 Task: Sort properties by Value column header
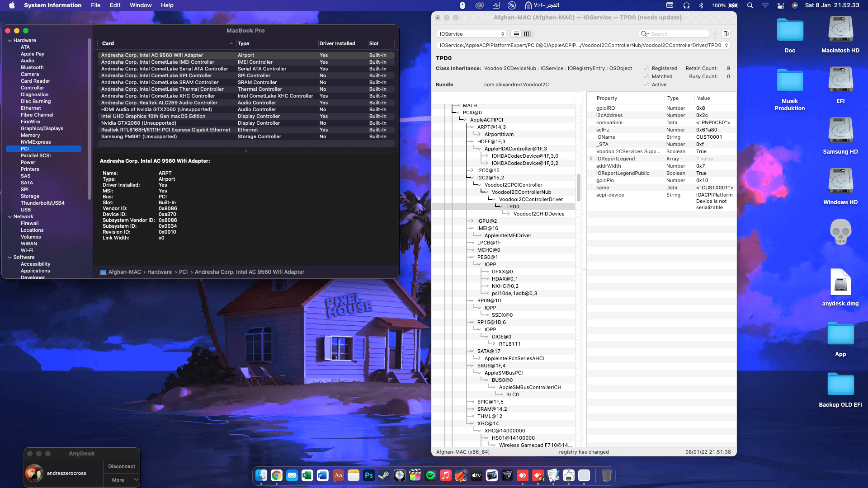click(714, 98)
